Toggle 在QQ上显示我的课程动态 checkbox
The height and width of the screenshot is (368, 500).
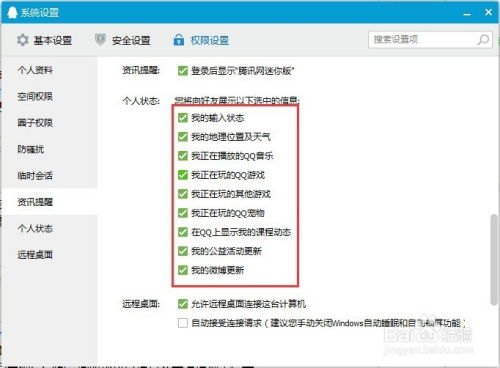point(183,232)
